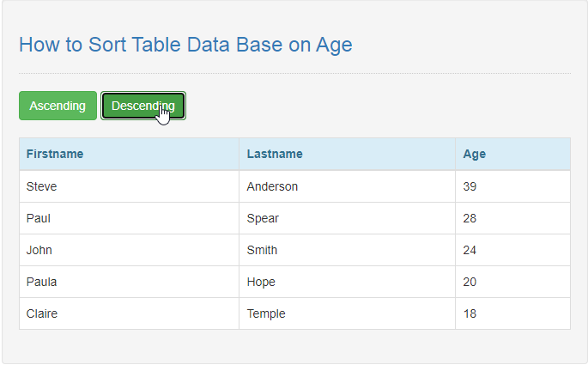Click the age 28 cell
Viewport: 588px width, 365px height.
point(513,218)
